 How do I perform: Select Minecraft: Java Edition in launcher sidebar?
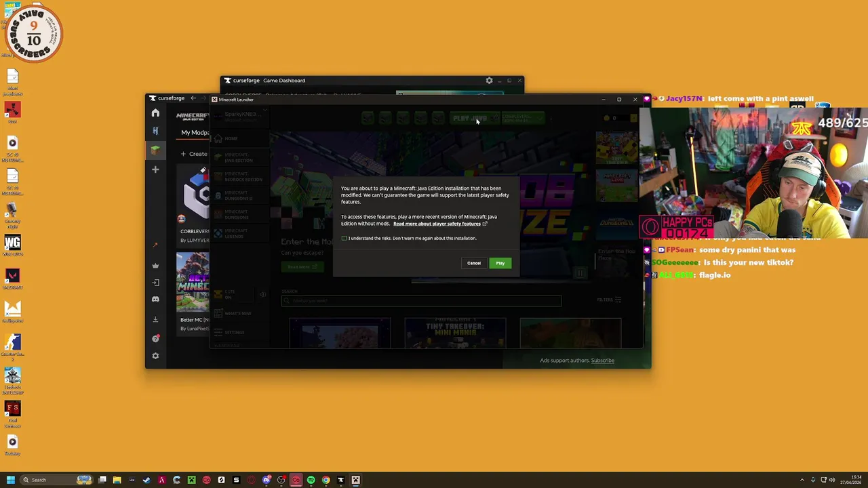238,158
